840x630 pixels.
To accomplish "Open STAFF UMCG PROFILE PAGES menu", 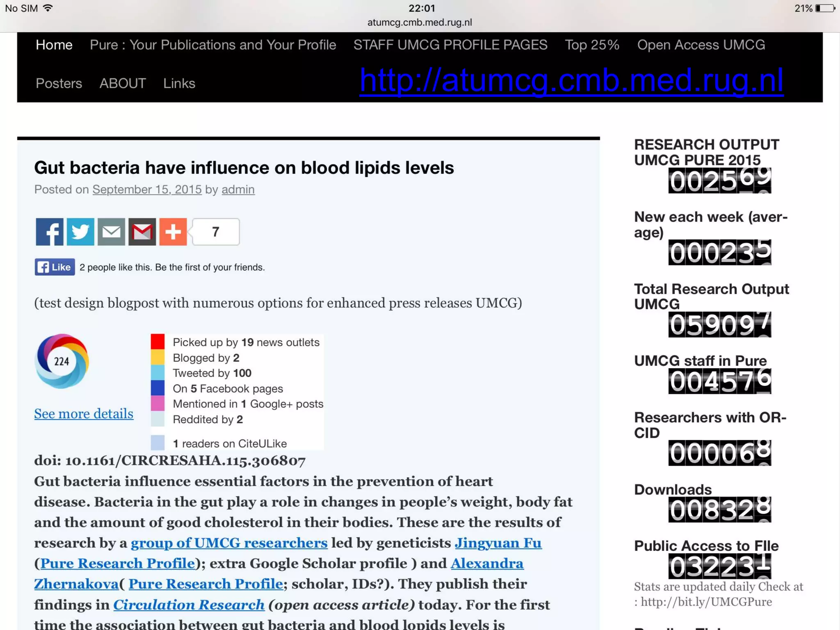I will [450, 45].
